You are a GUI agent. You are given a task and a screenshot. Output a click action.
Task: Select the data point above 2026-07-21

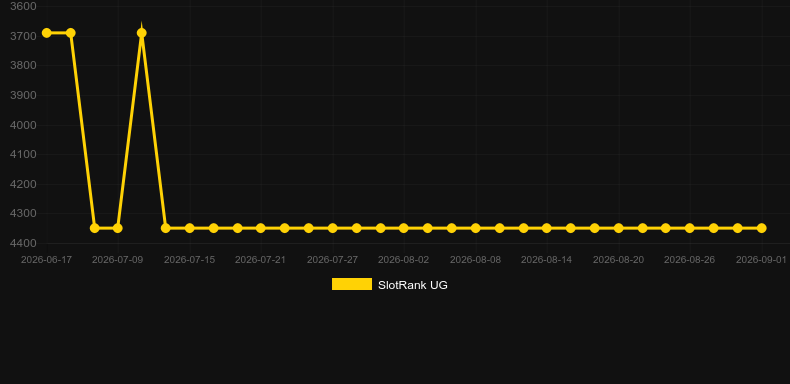coord(260,228)
